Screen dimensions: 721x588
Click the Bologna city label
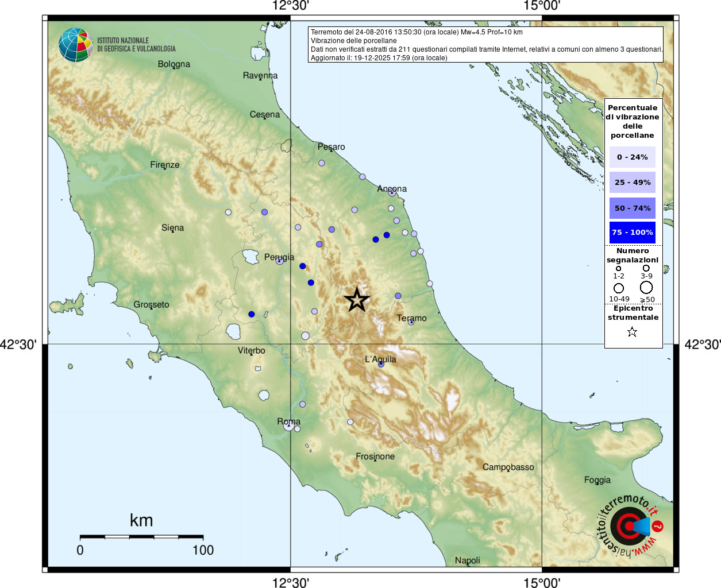coord(174,64)
